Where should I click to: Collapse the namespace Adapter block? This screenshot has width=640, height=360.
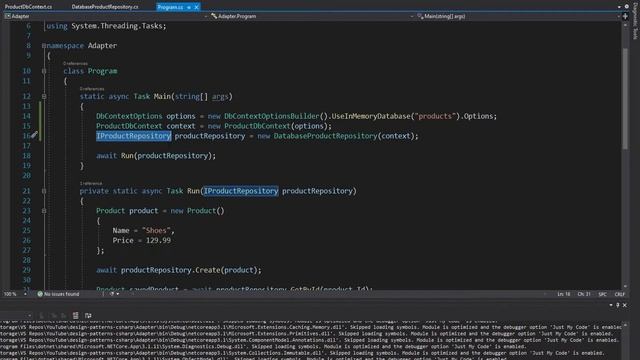click(x=44, y=46)
